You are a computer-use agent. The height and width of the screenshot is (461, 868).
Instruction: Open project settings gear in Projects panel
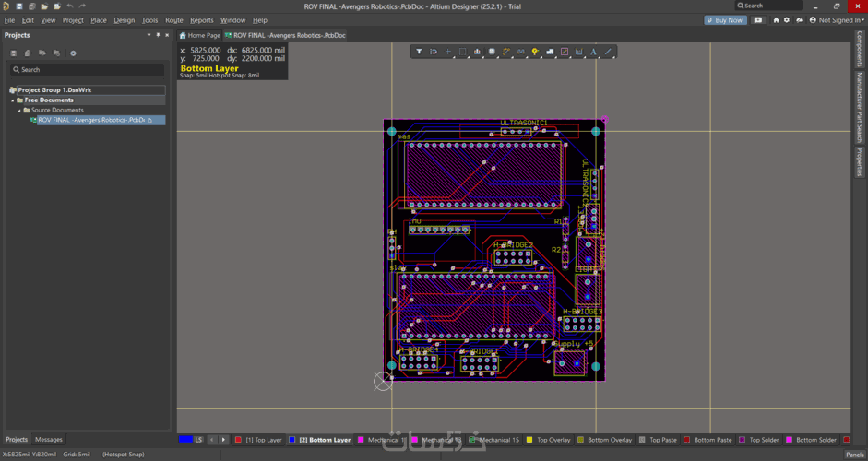[x=74, y=53]
